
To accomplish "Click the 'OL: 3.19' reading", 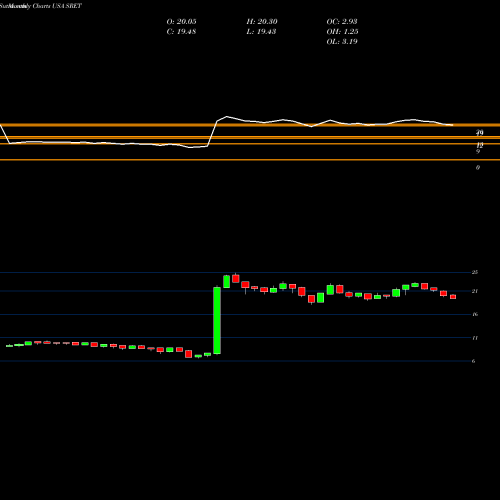I will [342, 41].
